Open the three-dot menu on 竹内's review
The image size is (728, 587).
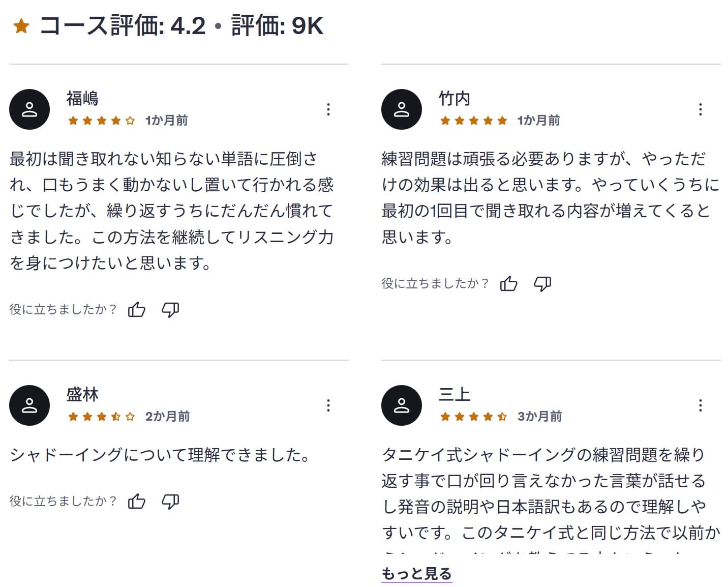pos(701,109)
